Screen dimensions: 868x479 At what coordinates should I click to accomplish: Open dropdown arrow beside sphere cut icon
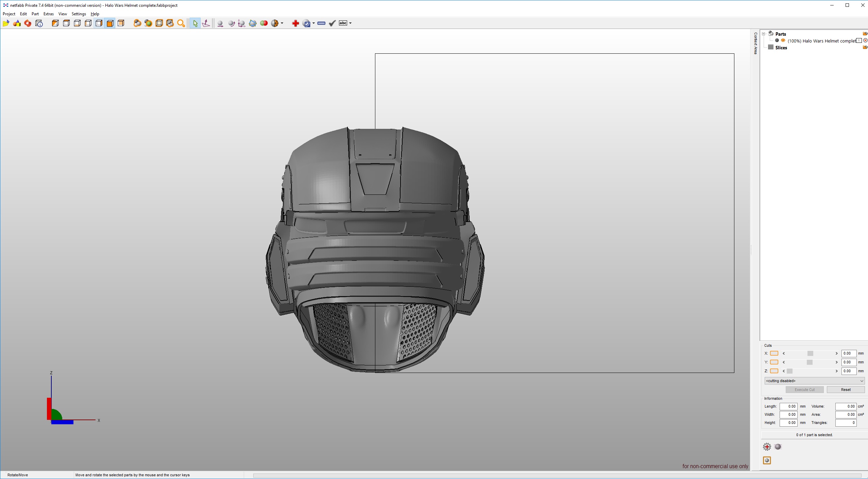(x=282, y=23)
